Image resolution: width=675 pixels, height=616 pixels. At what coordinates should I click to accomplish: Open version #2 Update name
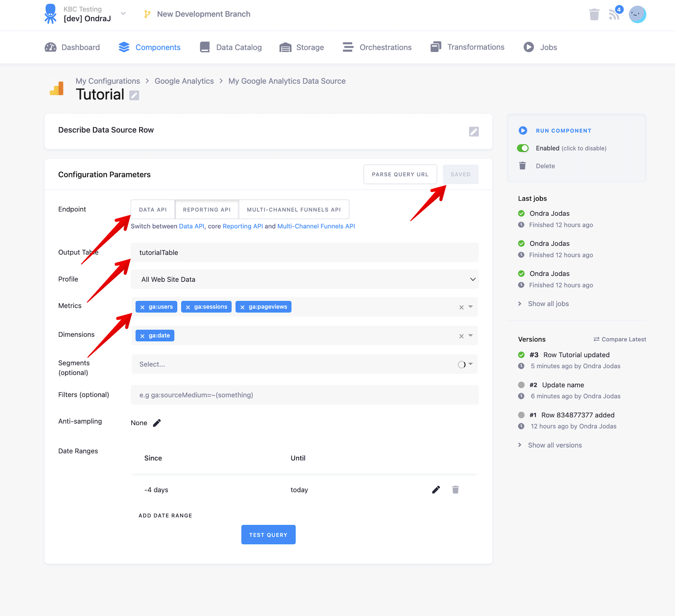(557, 385)
